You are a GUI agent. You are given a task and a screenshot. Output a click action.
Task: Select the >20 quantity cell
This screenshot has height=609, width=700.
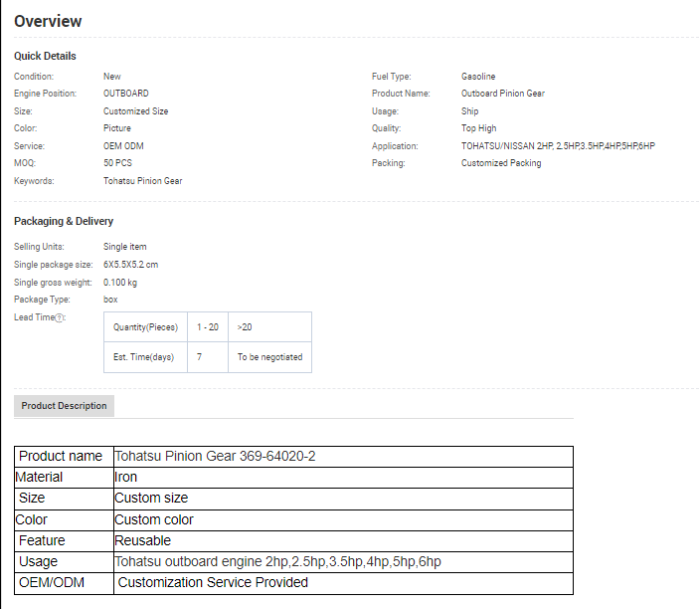[x=246, y=327]
